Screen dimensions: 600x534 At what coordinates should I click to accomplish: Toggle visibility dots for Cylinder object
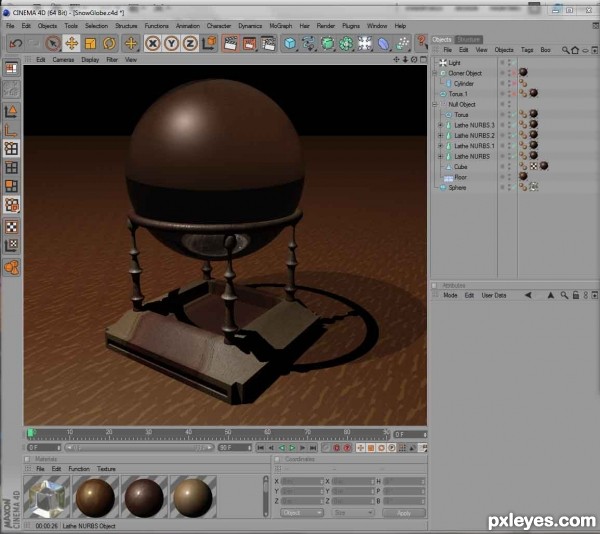tap(509, 83)
